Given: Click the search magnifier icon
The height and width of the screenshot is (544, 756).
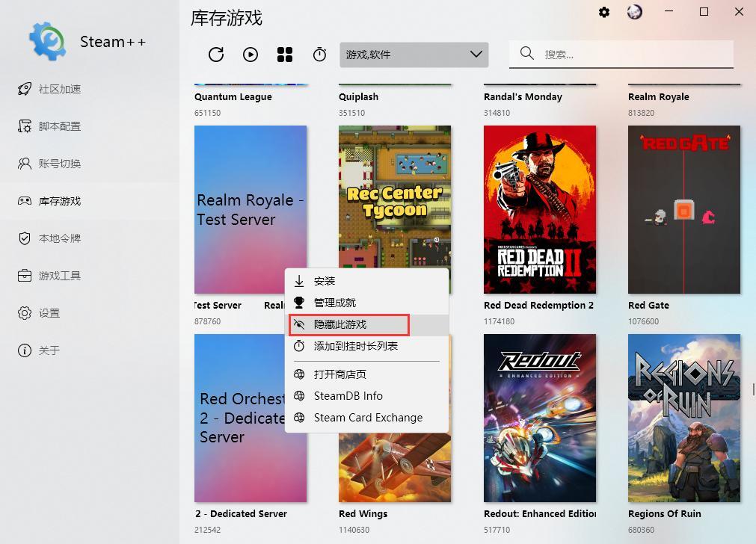Looking at the screenshot, I should tap(527, 53).
